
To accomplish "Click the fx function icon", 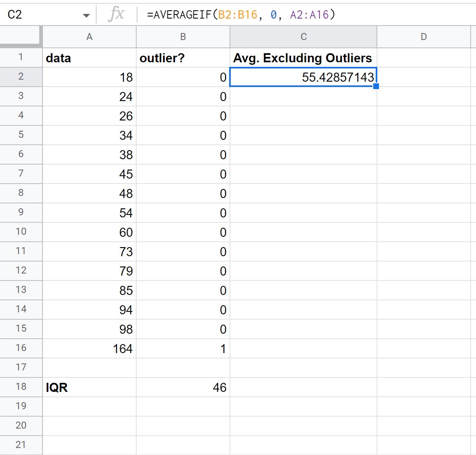I will pyautogui.click(x=116, y=14).
